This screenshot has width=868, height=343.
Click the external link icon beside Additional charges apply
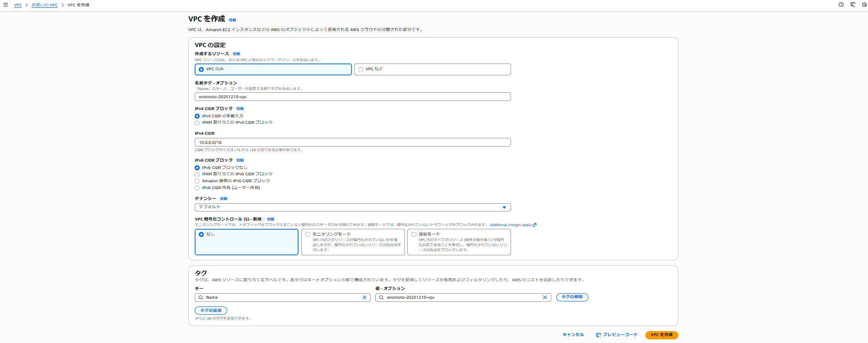pos(534,225)
